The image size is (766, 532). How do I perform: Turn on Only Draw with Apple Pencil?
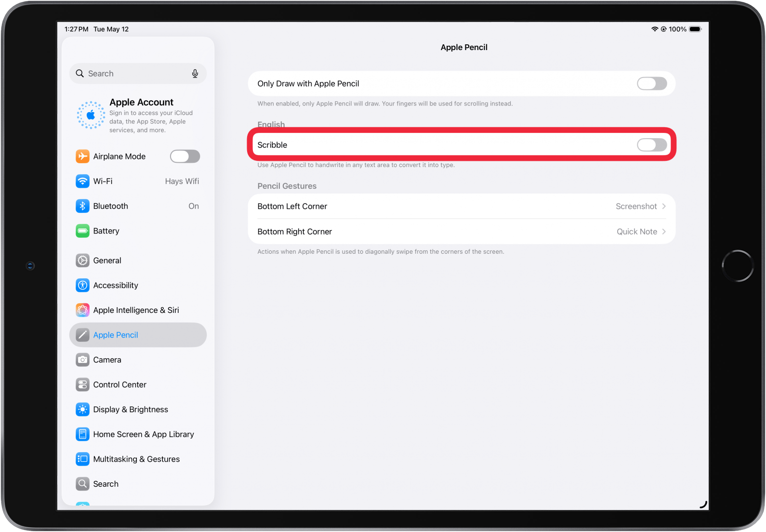tap(652, 84)
